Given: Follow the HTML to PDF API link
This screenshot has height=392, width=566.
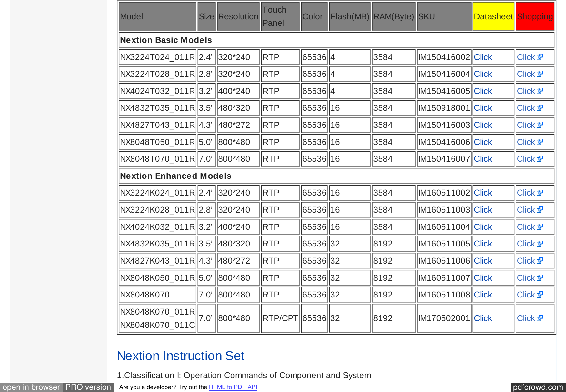Looking at the screenshot, I should point(233,387).
